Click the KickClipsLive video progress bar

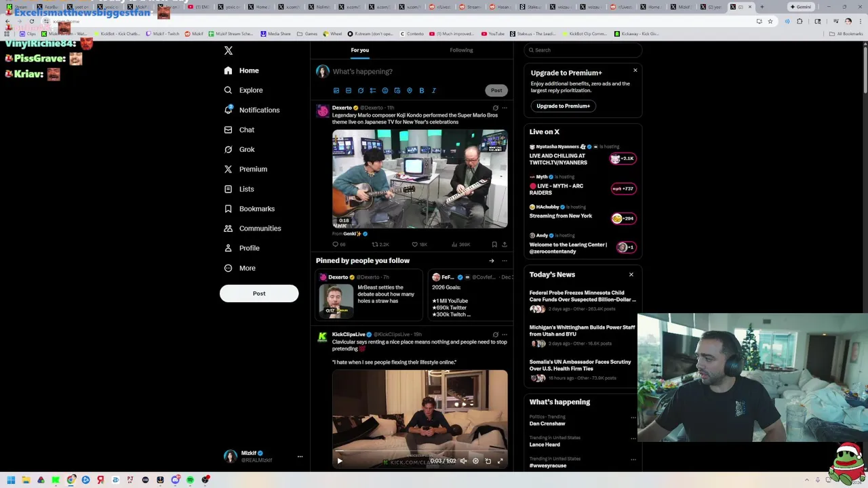(420, 452)
